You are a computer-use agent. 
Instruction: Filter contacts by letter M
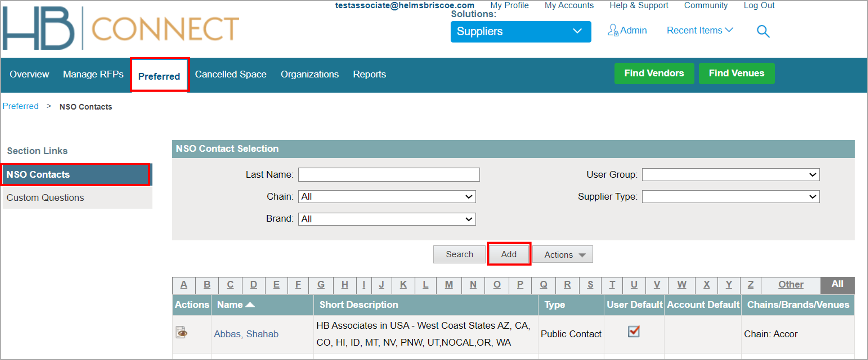click(448, 284)
